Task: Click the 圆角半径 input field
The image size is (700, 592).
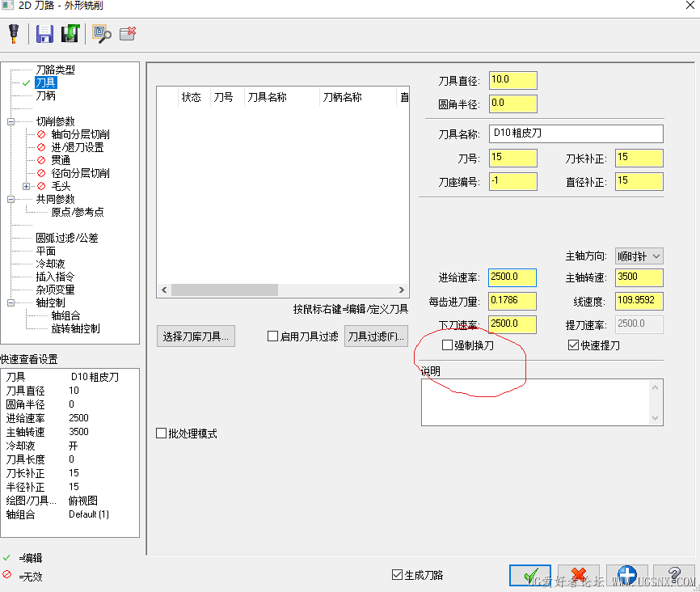Action: click(513, 104)
